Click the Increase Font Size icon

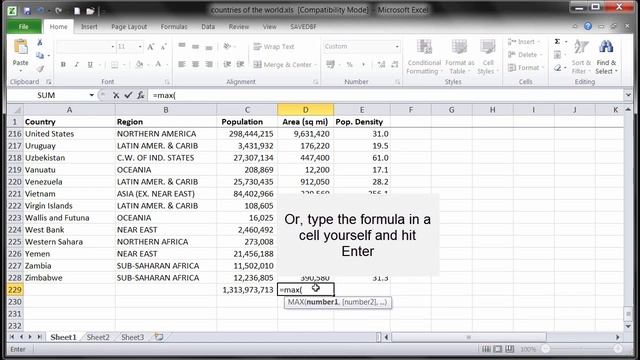pos(151,47)
